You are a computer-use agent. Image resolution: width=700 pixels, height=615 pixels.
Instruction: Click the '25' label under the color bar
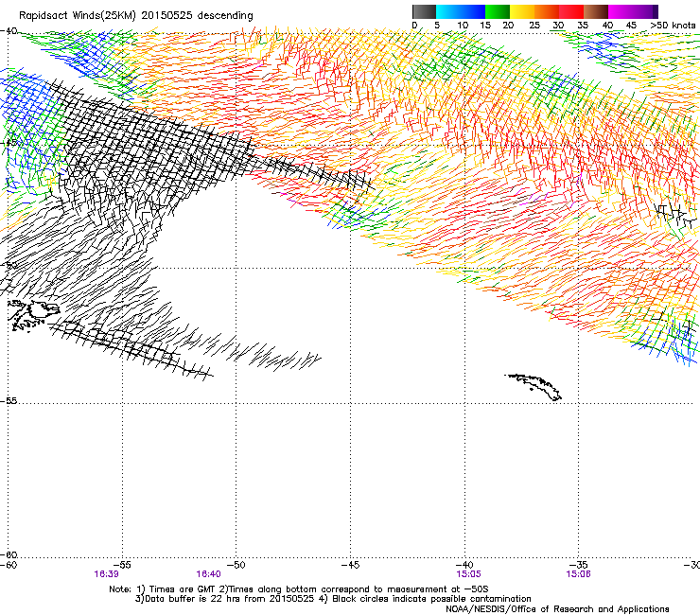(x=534, y=25)
